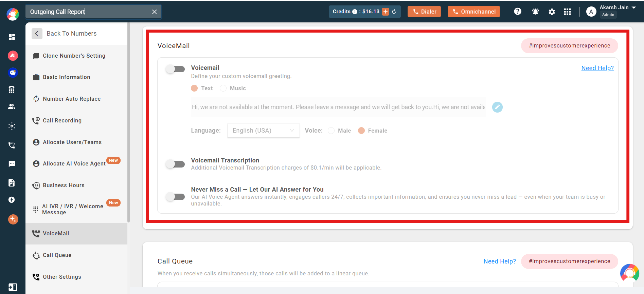The image size is (644, 294).
Task: Click the add credits plus icon
Action: [386, 12]
